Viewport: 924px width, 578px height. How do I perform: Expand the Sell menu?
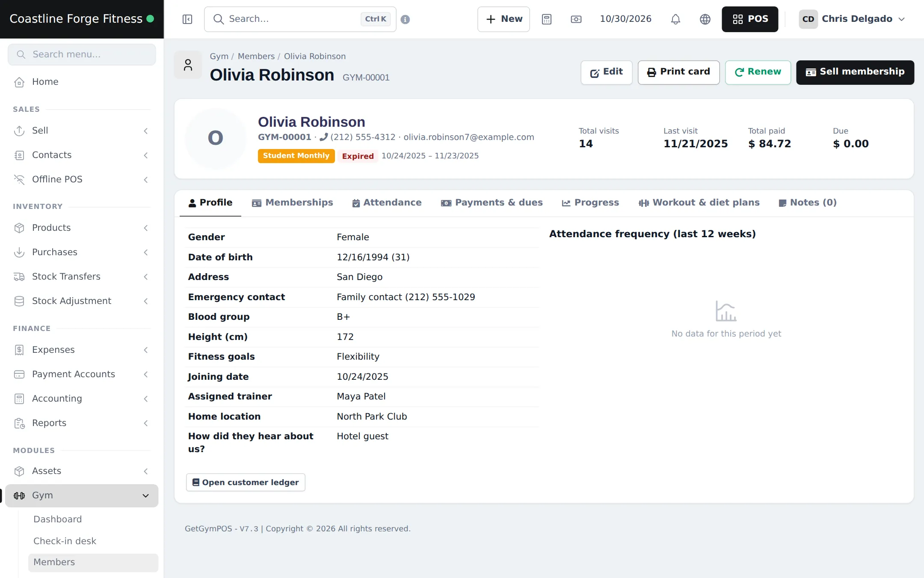(82, 131)
